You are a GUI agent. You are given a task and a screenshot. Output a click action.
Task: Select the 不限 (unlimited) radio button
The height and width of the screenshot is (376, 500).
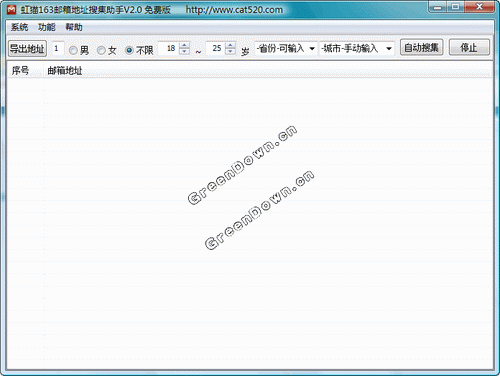129,50
